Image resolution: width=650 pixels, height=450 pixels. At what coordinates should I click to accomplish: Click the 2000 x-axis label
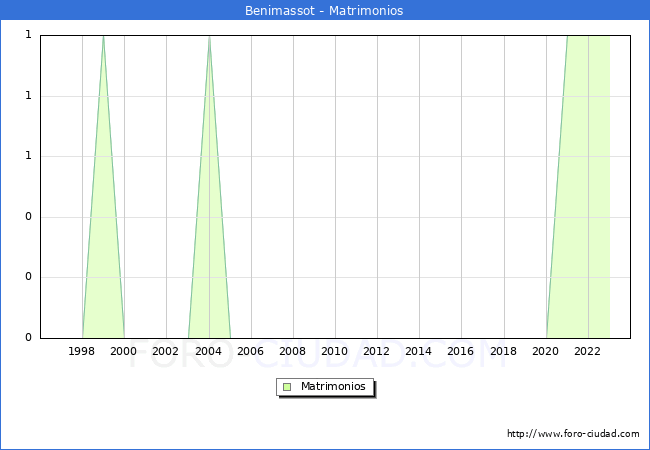(124, 351)
